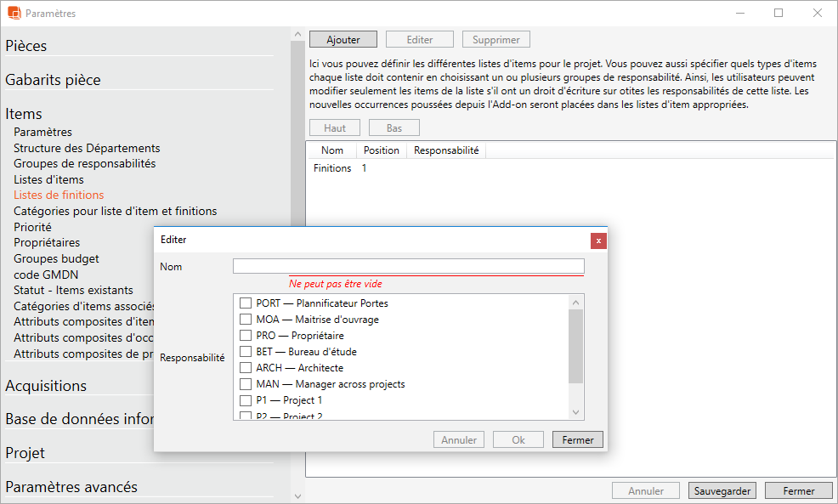Select the BET — Bureau d'étude checkbox

point(246,352)
